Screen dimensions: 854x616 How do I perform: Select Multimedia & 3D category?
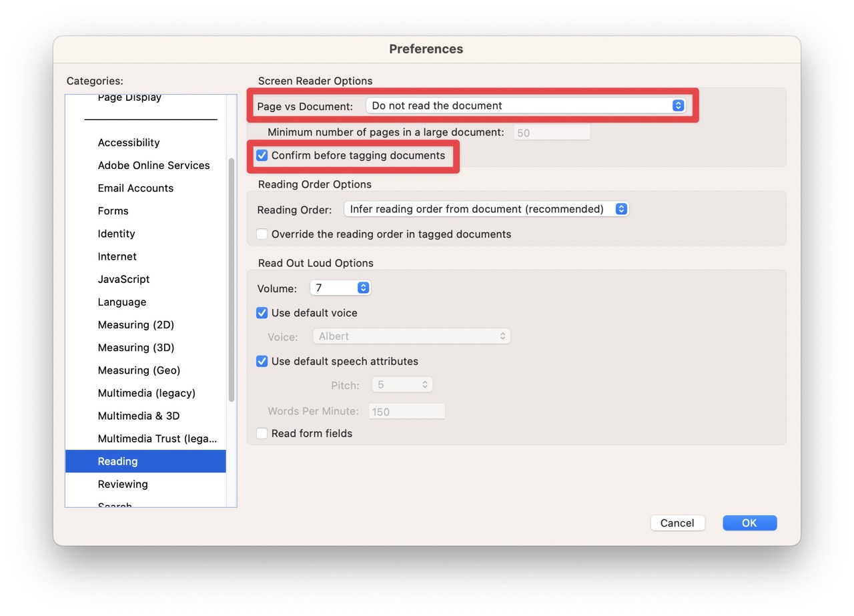(x=139, y=415)
